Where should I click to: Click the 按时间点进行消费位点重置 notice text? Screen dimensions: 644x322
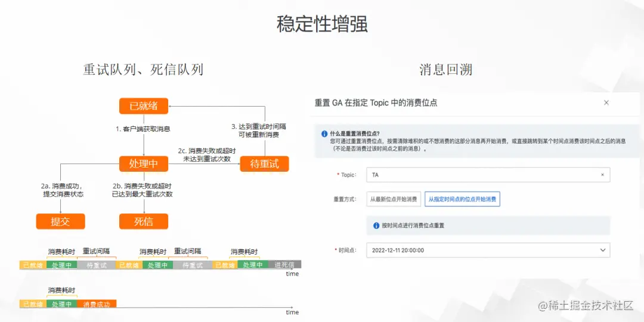tap(413, 225)
